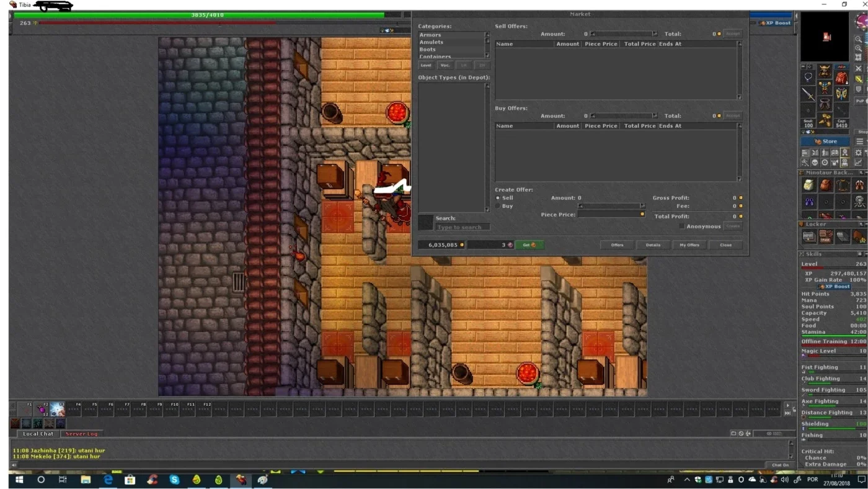Zoom in the minimap
Image resolution: width=868 pixels, height=489 pixels.
click(x=859, y=48)
